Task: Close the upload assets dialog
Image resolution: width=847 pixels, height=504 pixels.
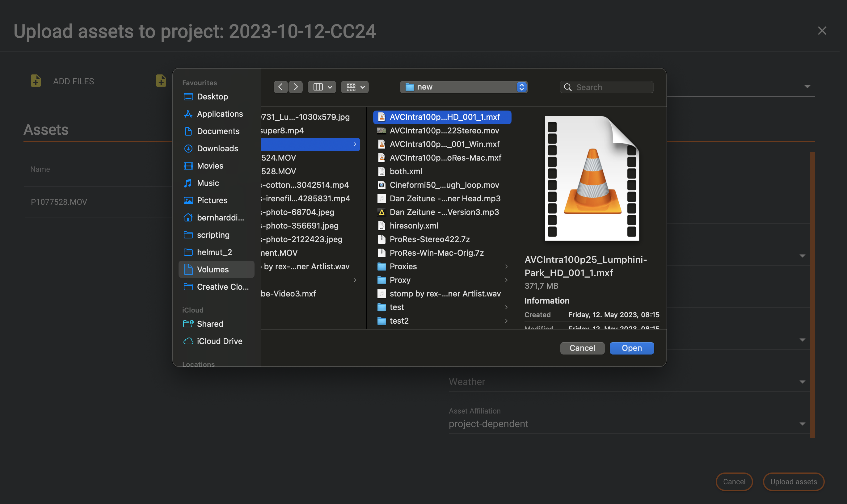Action: point(822,31)
